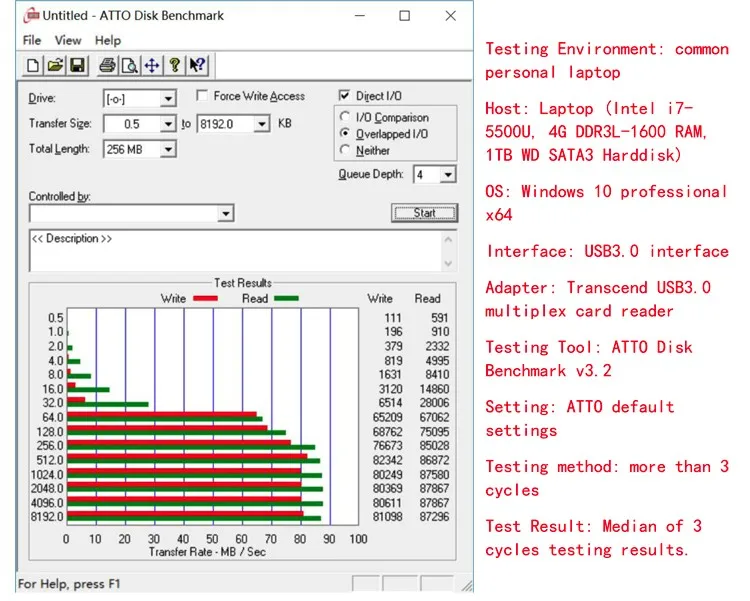Click the Transfer Rate - MB / Sec label
Image resolution: width=750 pixels, height=601 pixels.
(x=207, y=552)
